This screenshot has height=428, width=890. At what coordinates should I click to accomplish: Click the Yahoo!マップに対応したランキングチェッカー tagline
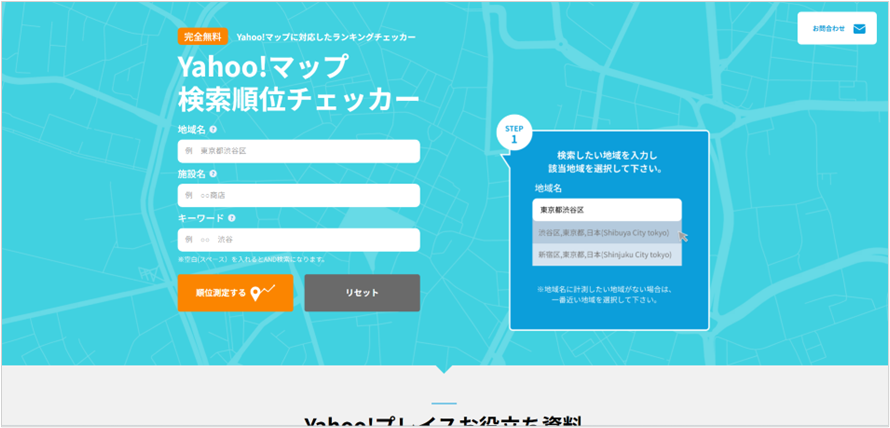[326, 37]
